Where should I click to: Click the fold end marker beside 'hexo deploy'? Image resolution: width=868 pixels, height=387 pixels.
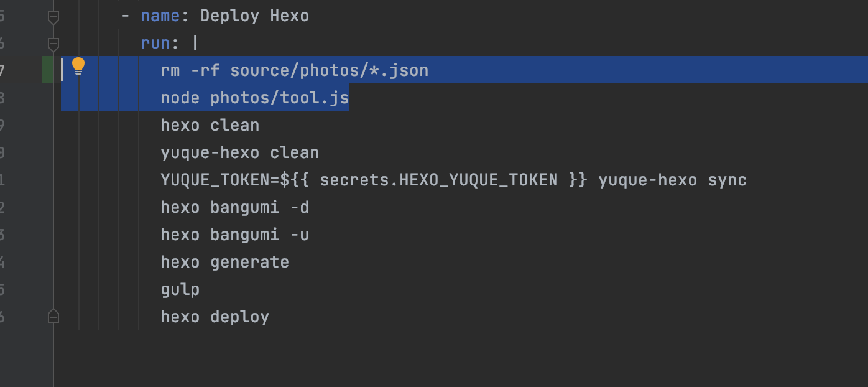[53, 316]
